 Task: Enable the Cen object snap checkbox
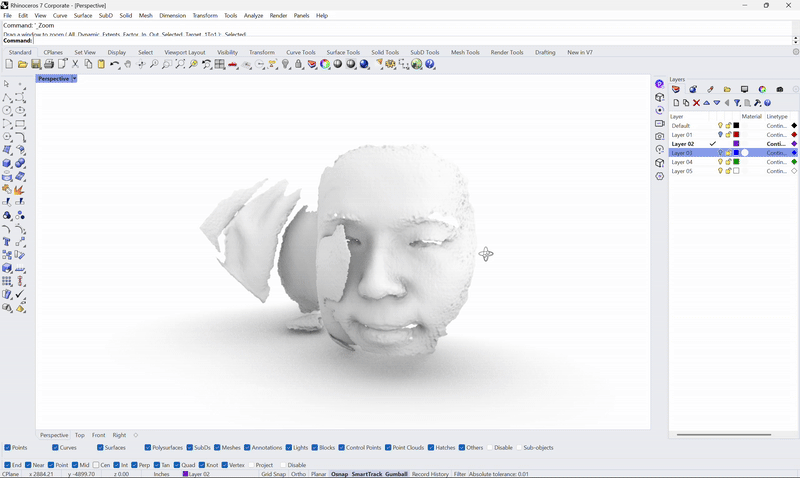96,465
